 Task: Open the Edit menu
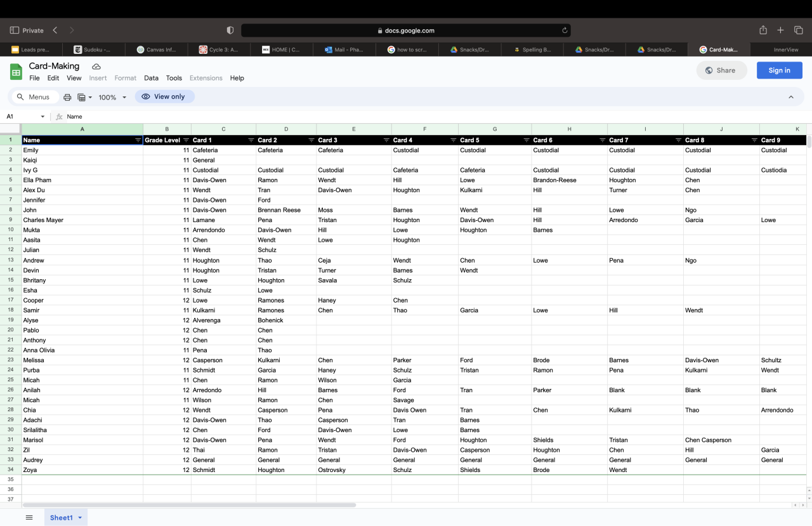point(53,78)
